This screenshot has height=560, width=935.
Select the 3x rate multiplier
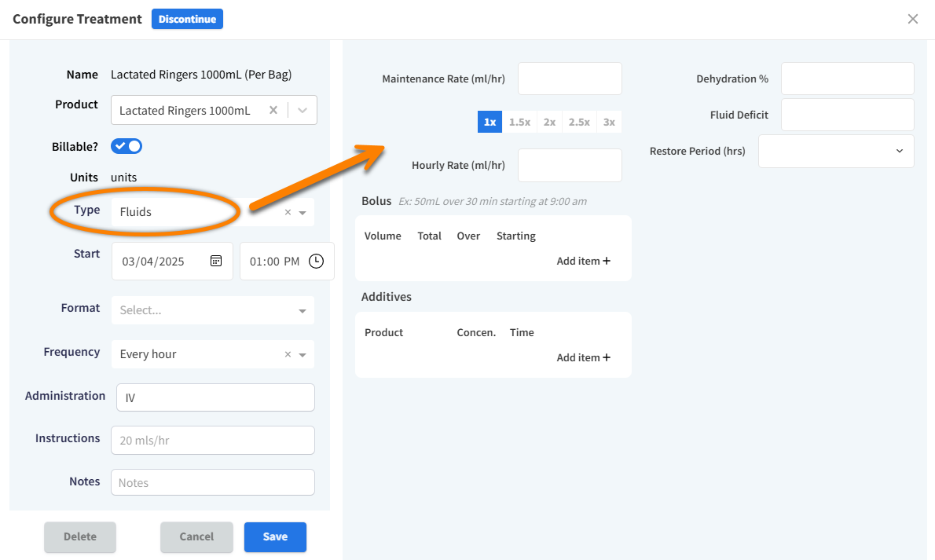pos(609,122)
